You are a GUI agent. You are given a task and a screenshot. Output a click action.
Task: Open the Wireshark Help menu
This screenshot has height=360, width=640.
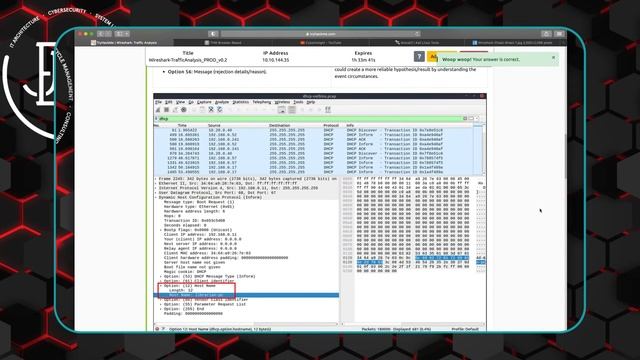311,102
